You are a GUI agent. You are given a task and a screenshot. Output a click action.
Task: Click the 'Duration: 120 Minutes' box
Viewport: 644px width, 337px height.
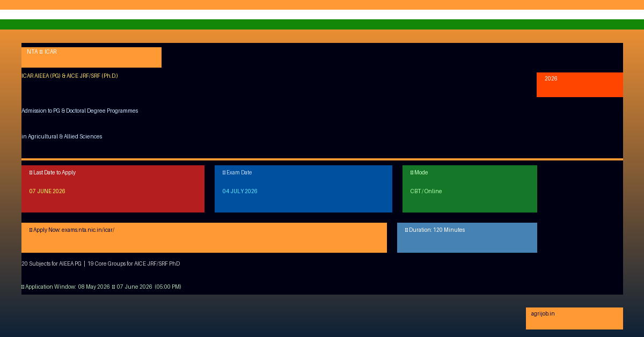pos(467,238)
